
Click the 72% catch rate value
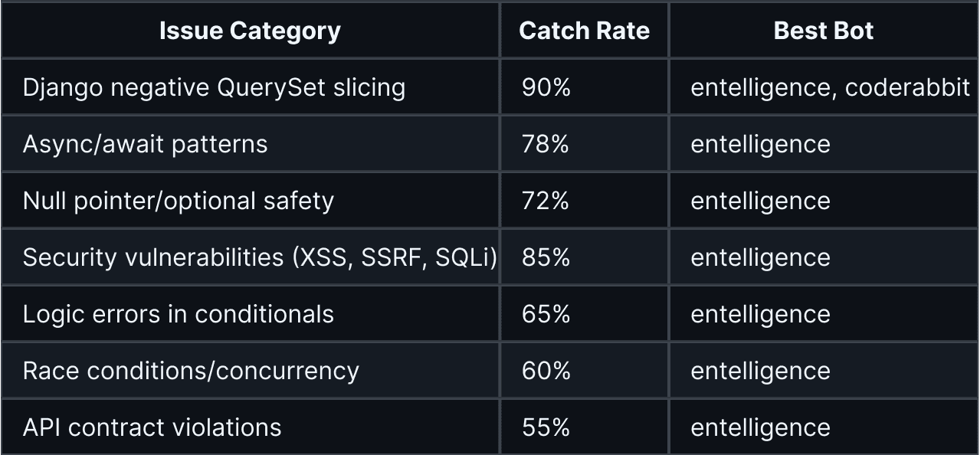[546, 201]
